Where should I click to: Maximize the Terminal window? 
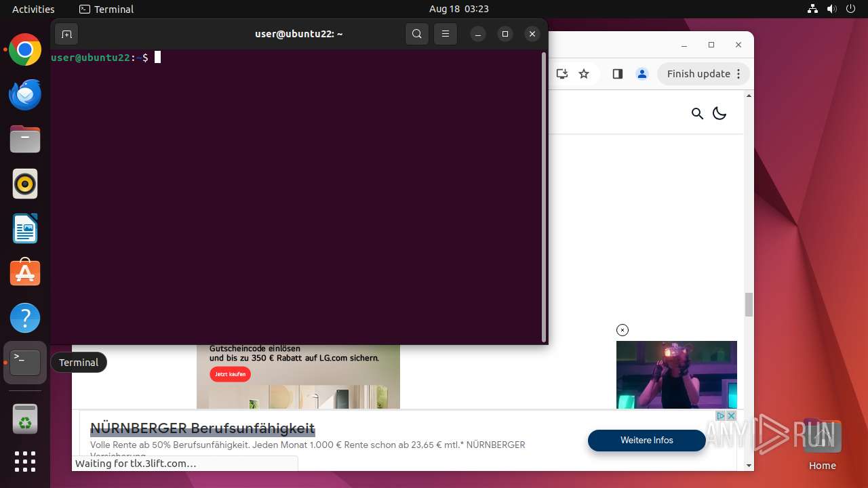505,34
